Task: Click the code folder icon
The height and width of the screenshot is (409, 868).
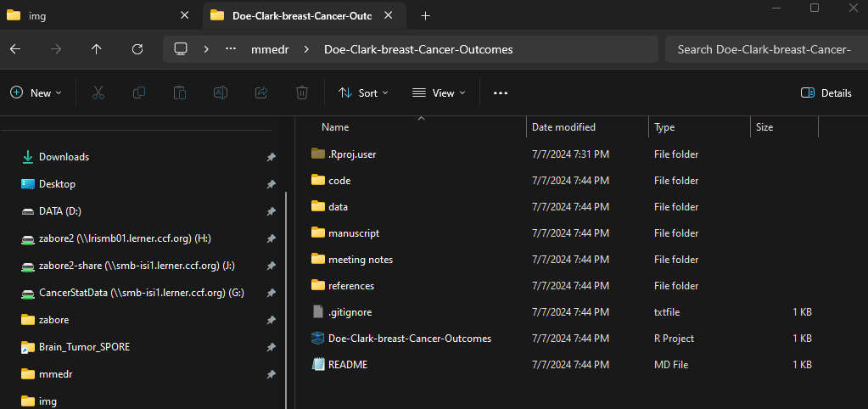Action: (317, 181)
